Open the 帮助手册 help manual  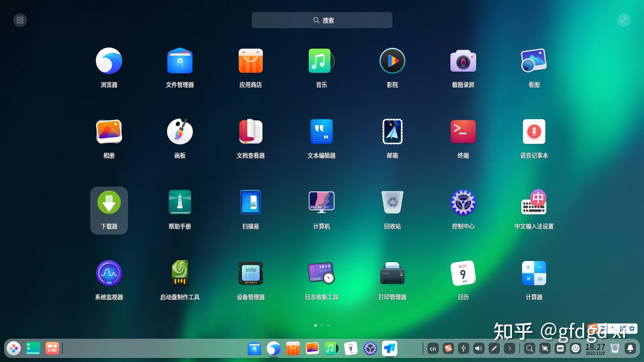click(x=180, y=202)
